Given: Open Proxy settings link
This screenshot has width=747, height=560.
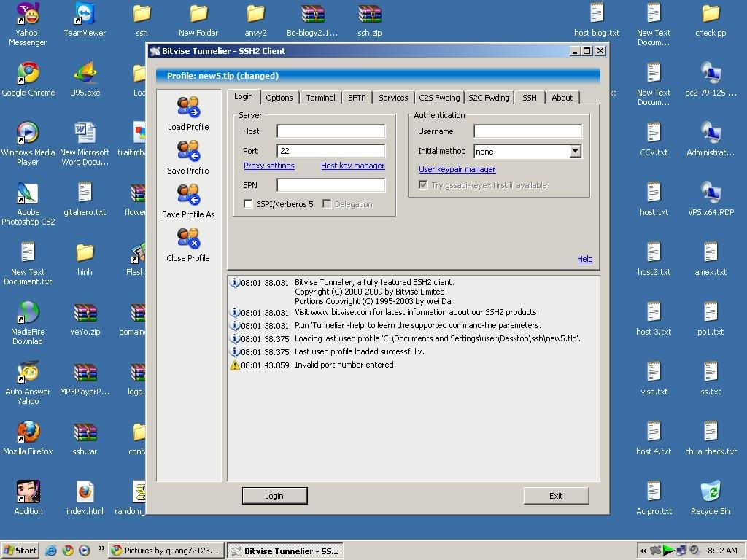Looking at the screenshot, I should pyautogui.click(x=269, y=166).
